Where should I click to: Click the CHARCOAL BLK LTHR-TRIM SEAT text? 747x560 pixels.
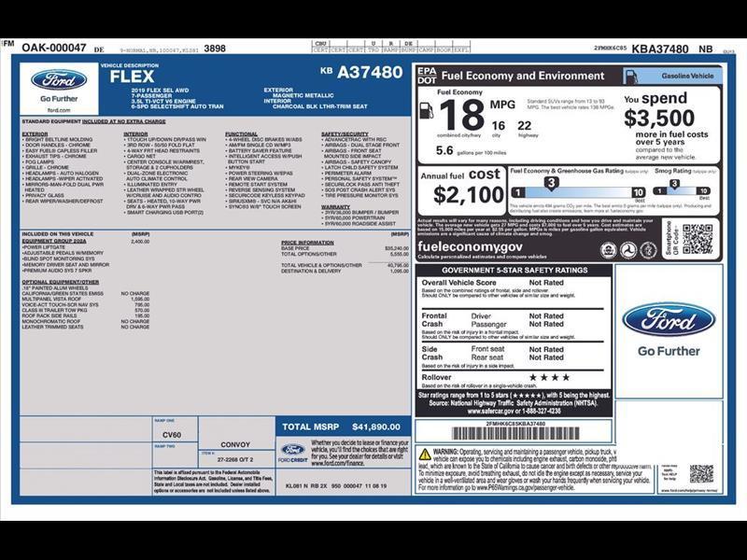[x=319, y=106]
